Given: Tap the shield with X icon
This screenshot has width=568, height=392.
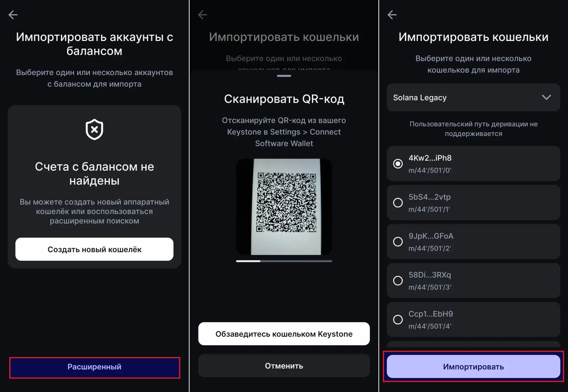Looking at the screenshot, I should [x=94, y=129].
